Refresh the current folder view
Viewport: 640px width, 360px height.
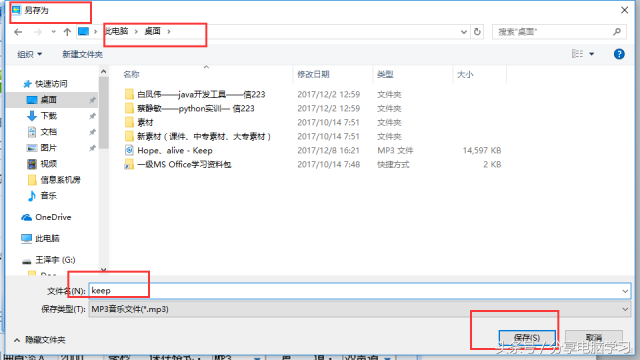coord(477,32)
